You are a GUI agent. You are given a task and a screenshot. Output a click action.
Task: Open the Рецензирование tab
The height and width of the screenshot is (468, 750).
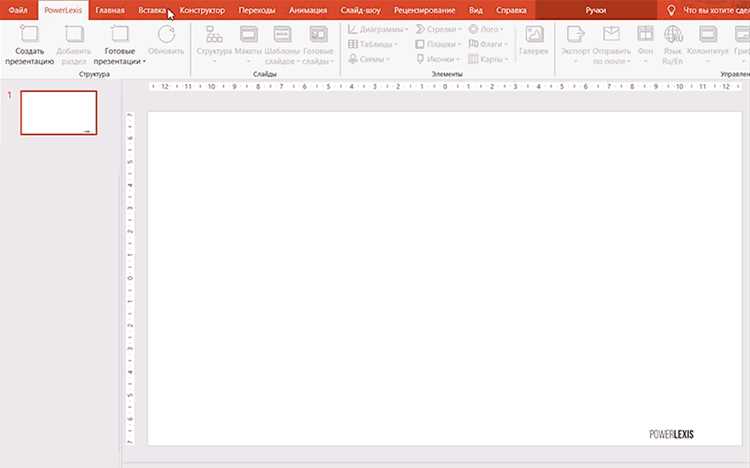coord(424,10)
